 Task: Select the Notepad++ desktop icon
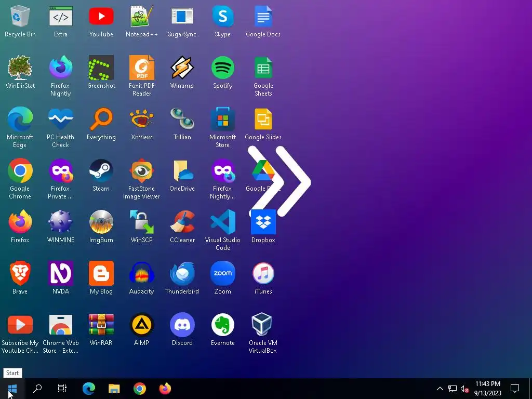coord(141,16)
